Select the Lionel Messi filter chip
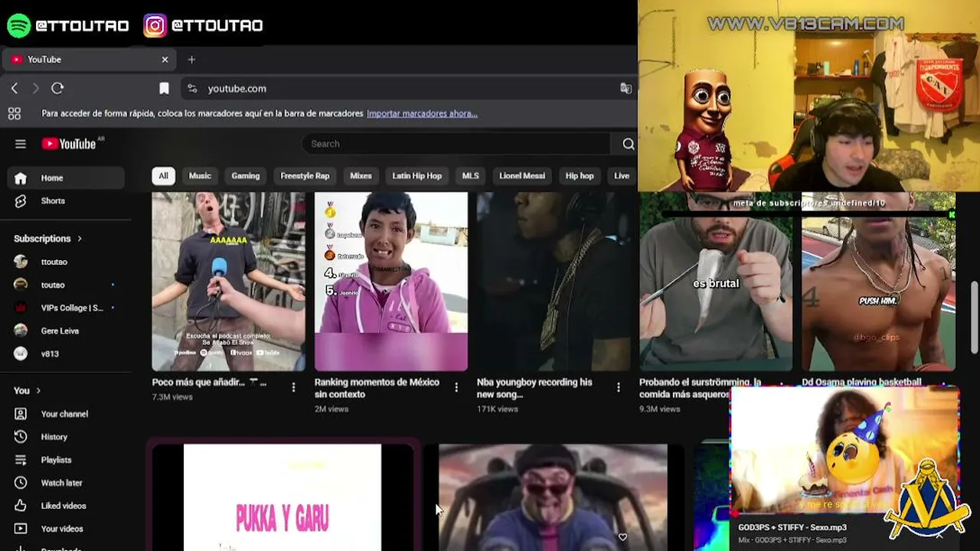This screenshot has height=551, width=980. (x=522, y=176)
